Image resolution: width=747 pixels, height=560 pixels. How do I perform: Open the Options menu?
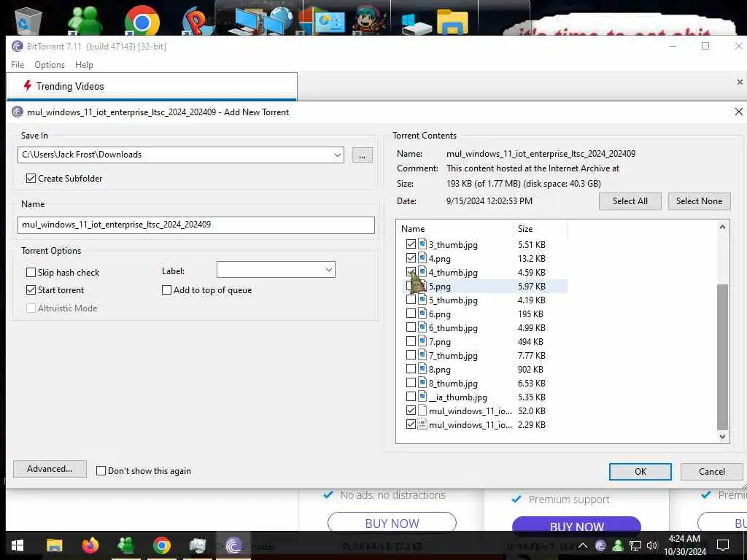(50, 65)
